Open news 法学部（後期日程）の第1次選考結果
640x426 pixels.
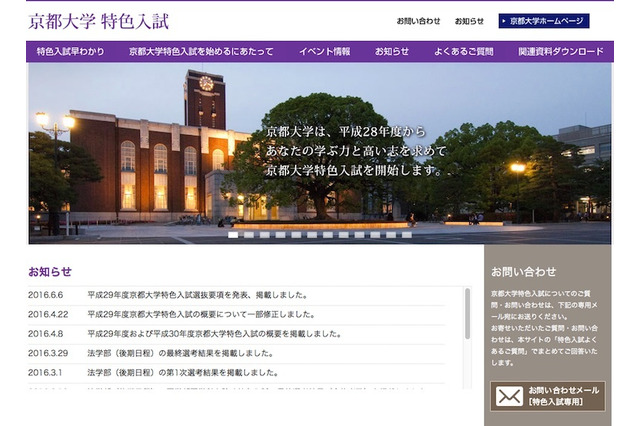tap(183, 373)
